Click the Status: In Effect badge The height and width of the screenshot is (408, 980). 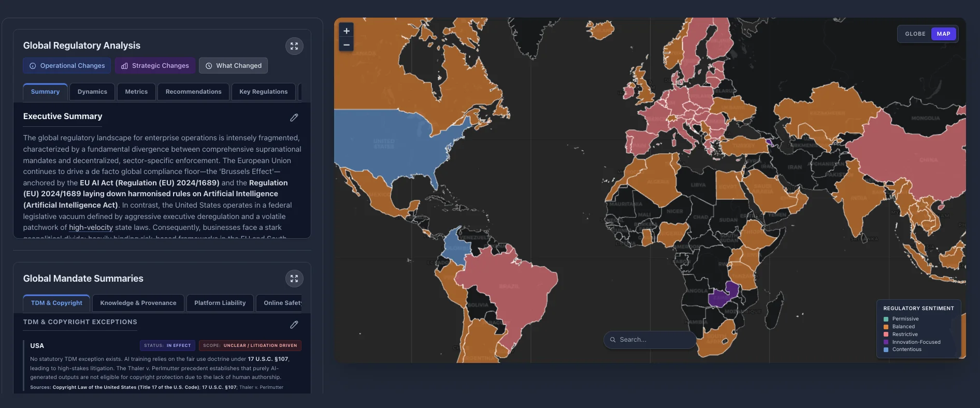(167, 345)
